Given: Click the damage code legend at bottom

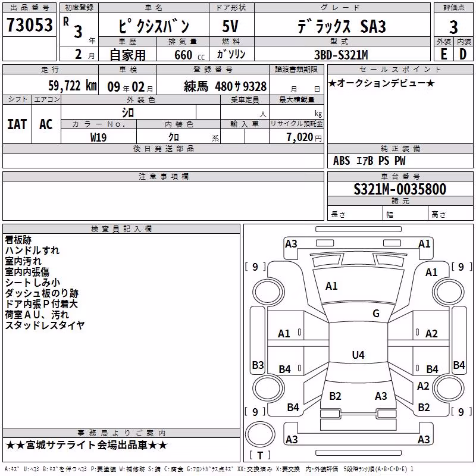Looking at the screenshot, I should [x=209, y=469].
